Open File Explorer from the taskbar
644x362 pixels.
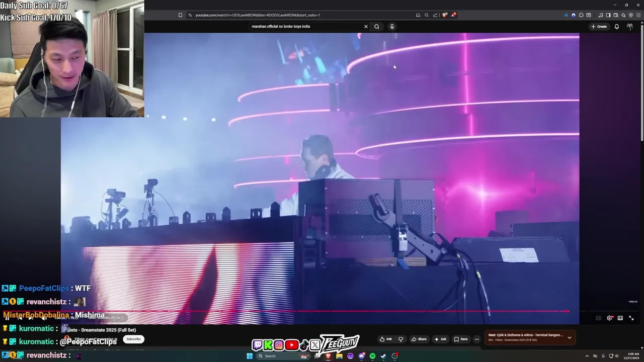pyautogui.click(x=340, y=356)
